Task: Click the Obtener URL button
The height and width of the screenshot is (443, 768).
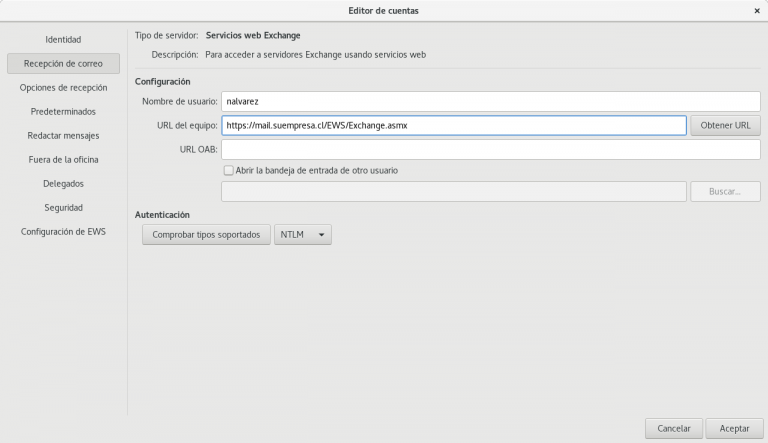Action: 725,125
